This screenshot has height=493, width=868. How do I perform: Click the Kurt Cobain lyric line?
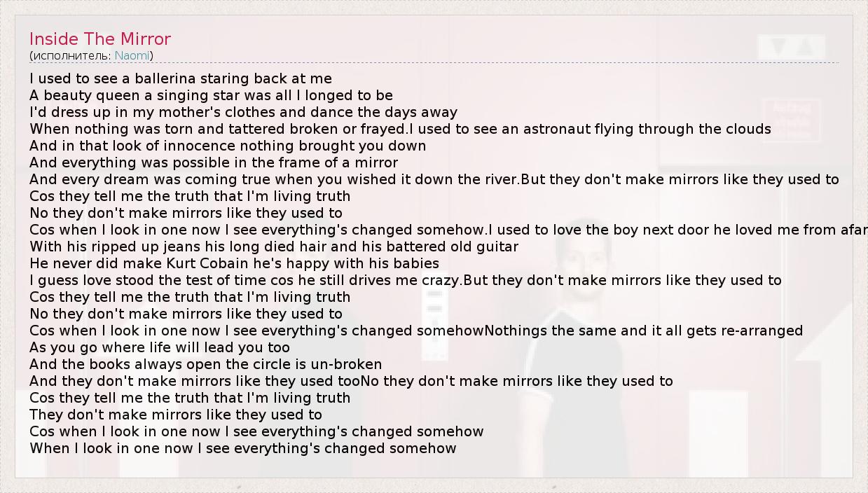[x=234, y=263]
